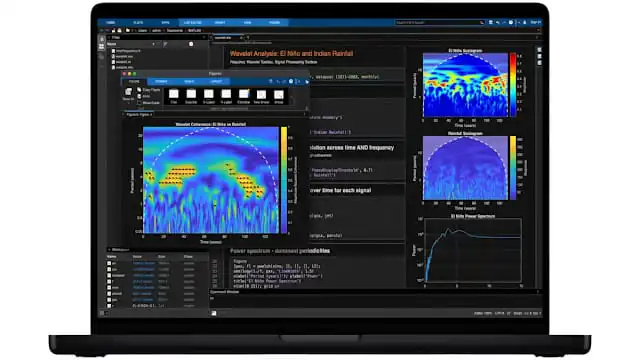
Task: Click admin in the folder path
Action: pos(156,30)
